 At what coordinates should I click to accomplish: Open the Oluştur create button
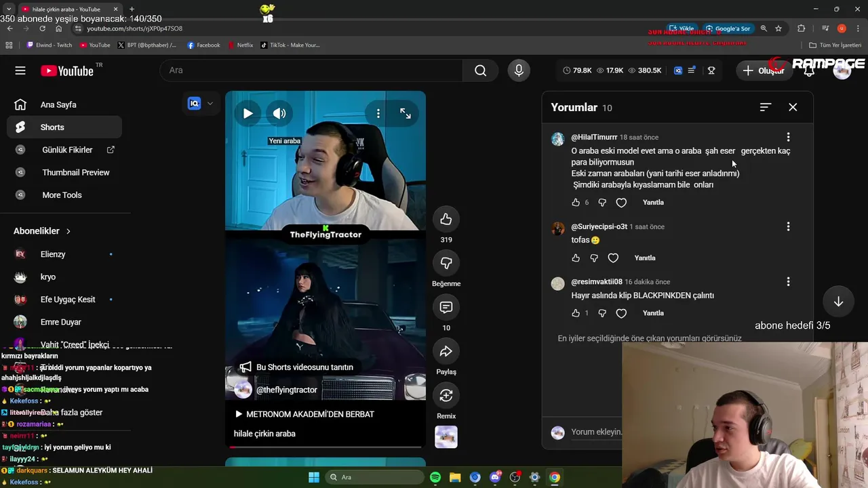[764, 70]
